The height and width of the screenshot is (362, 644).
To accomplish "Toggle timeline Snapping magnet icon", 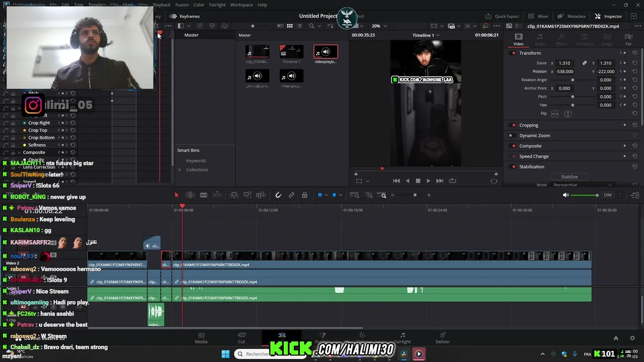I will (x=278, y=195).
